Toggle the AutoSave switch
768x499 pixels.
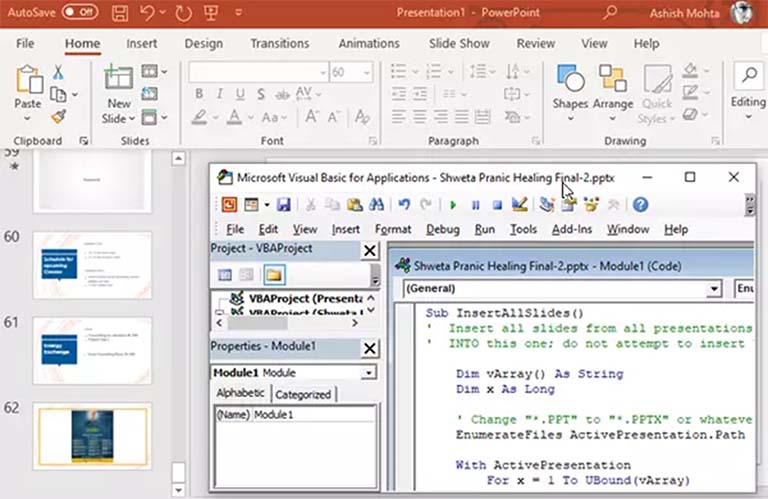[x=80, y=12]
